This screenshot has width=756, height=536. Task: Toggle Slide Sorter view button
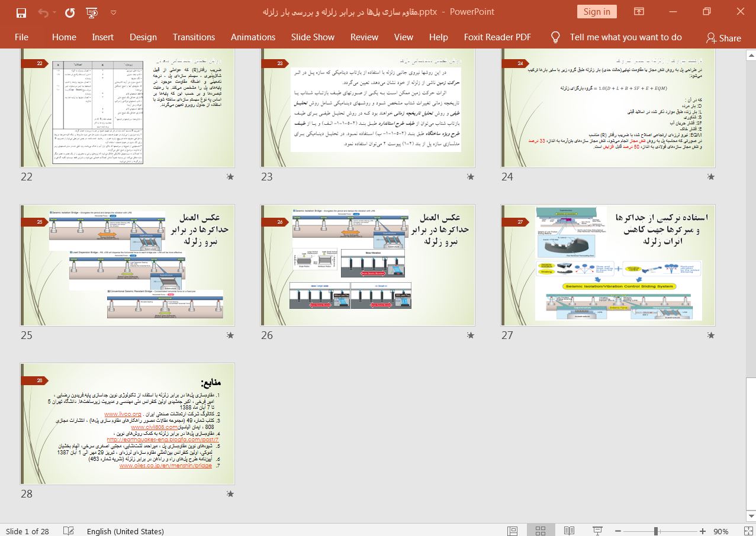(541, 531)
